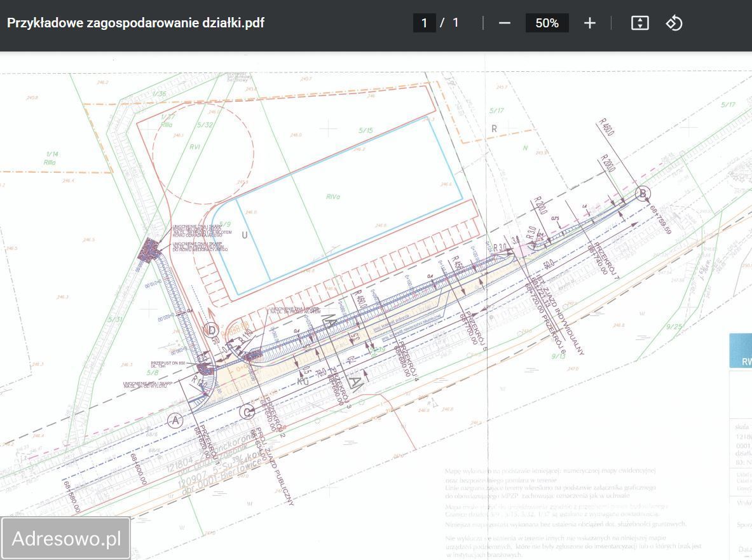Rotate the document counterclockwise
The image size is (752, 560).
(x=674, y=23)
